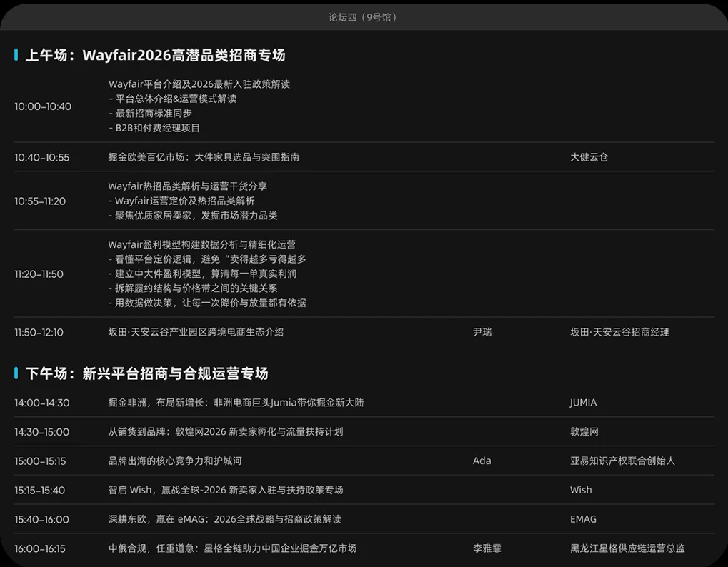Select the 上午场 Wayfair2026高潜品类招商专场 heading
This screenshot has height=567, width=728.
click(155, 55)
